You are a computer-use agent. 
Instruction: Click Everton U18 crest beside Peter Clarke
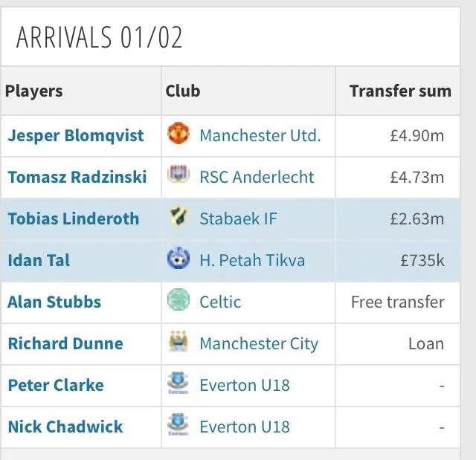coord(178,385)
